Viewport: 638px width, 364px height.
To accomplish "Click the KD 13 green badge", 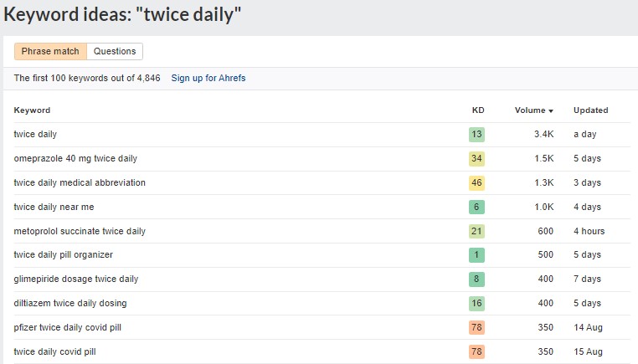I will 476,135.
